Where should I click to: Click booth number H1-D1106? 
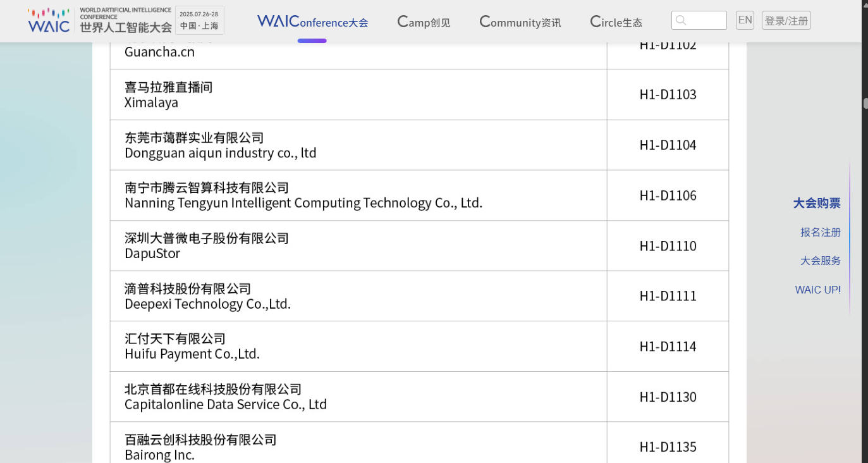[x=668, y=195]
